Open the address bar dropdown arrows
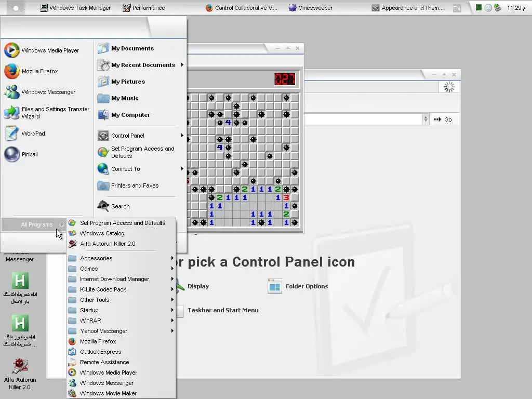Screen dimensions: 532x399 click(x=425, y=119)
